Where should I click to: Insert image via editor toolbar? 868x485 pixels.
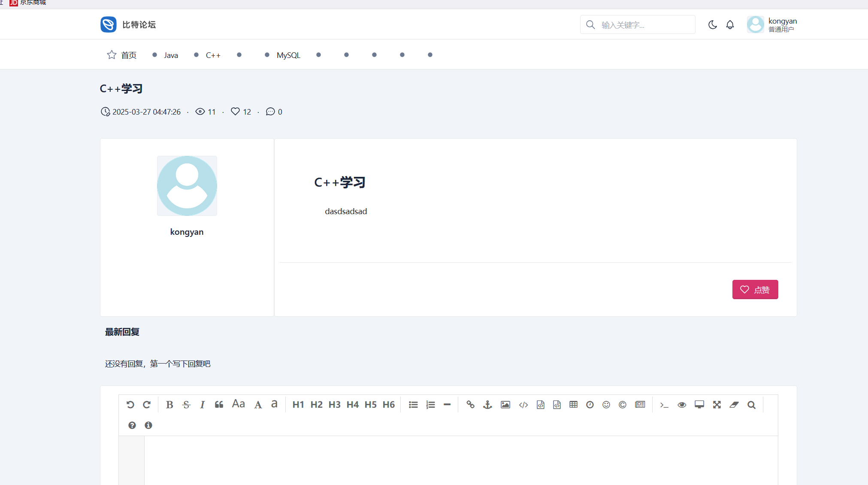[505, 405]
